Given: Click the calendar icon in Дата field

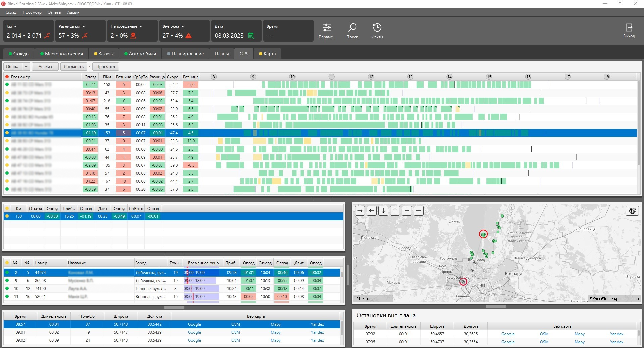Looking at the screenshot, I should 251,36.
